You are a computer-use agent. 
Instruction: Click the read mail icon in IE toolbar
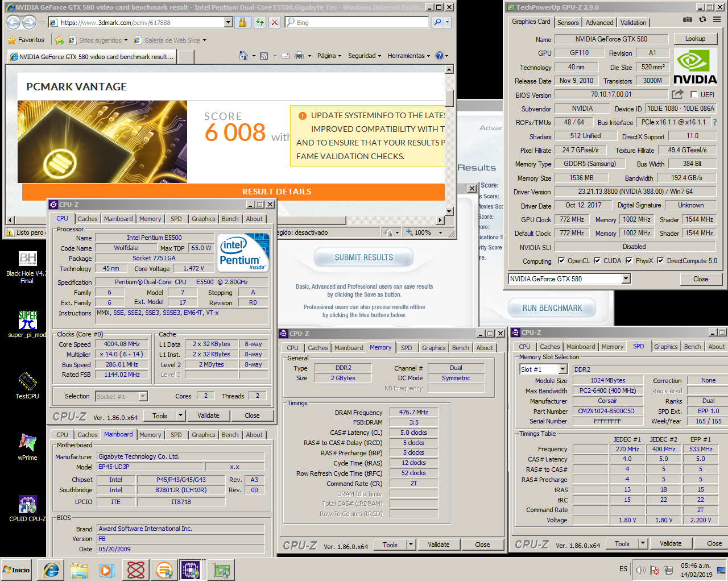coord(284,56)
